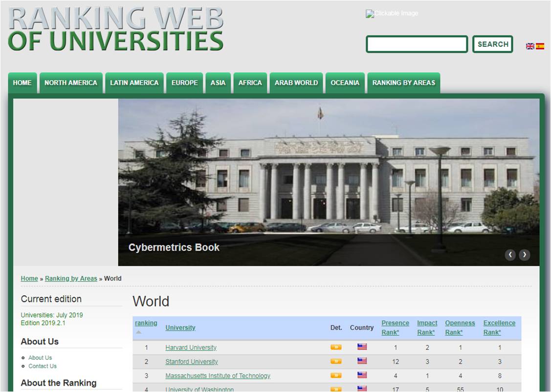Click the 'About the Ranking' sidebar heading
This screenshot has width=551, height=392.
(59, 383)
